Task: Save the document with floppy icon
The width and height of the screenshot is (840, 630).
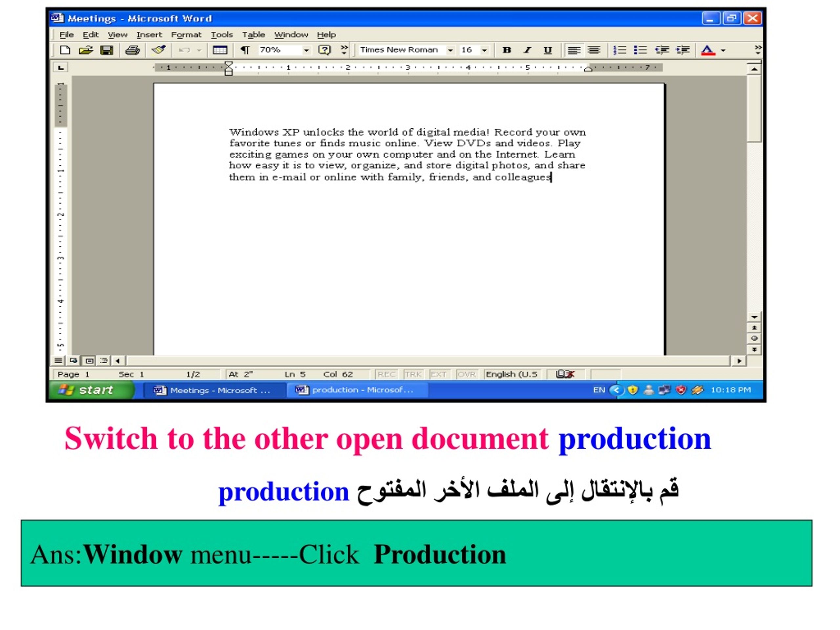Action: 107,50
